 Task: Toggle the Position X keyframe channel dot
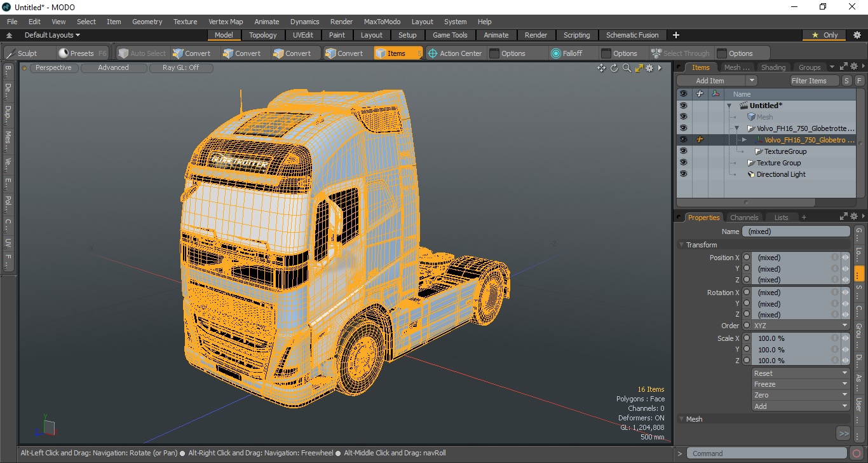tap(747, 258)
